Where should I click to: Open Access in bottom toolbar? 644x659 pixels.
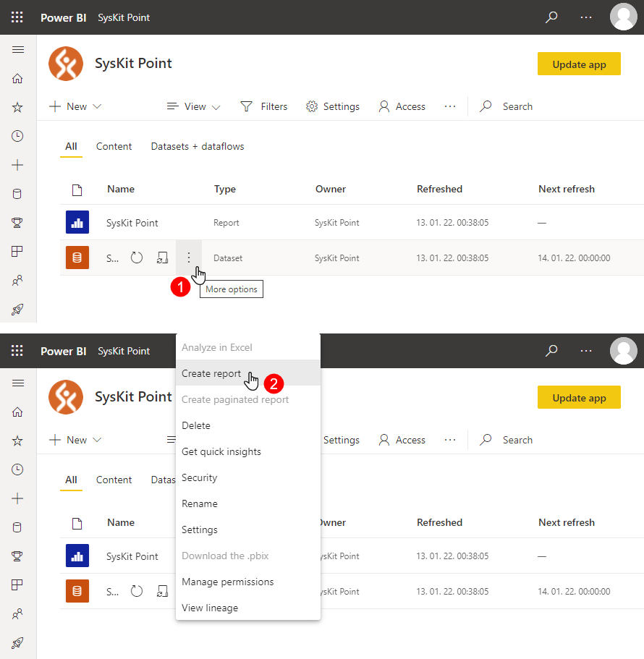tap(402, 440)
